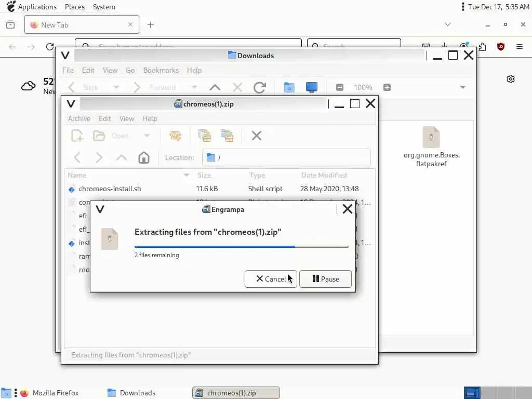Open the Firefox extensions puzzle icon

coord(482,46)
